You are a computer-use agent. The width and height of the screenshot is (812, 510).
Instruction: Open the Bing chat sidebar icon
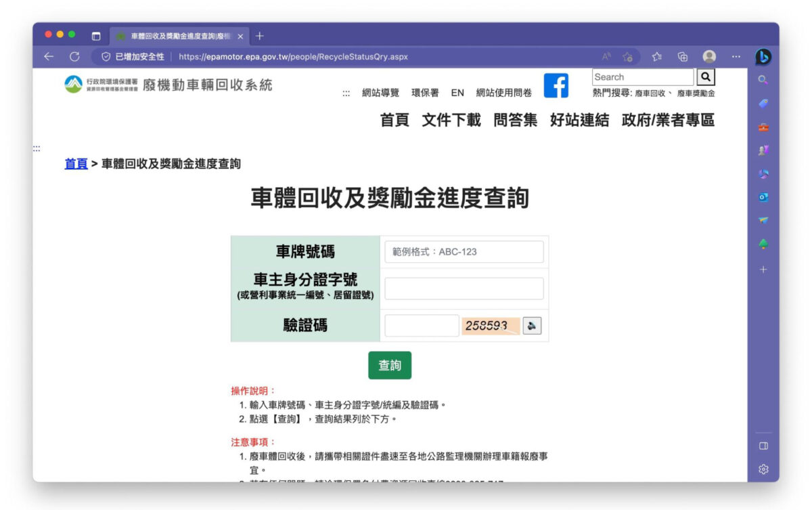click(763, 58)
